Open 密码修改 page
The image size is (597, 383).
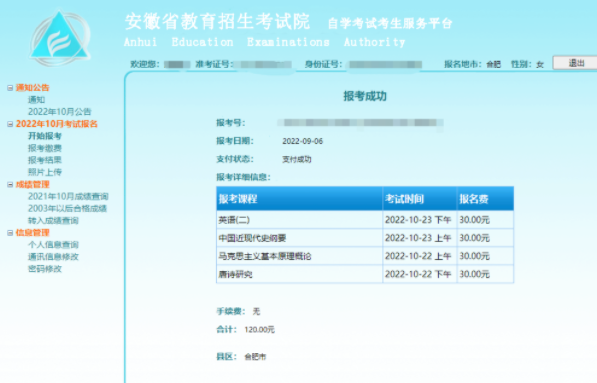[45, 269]
